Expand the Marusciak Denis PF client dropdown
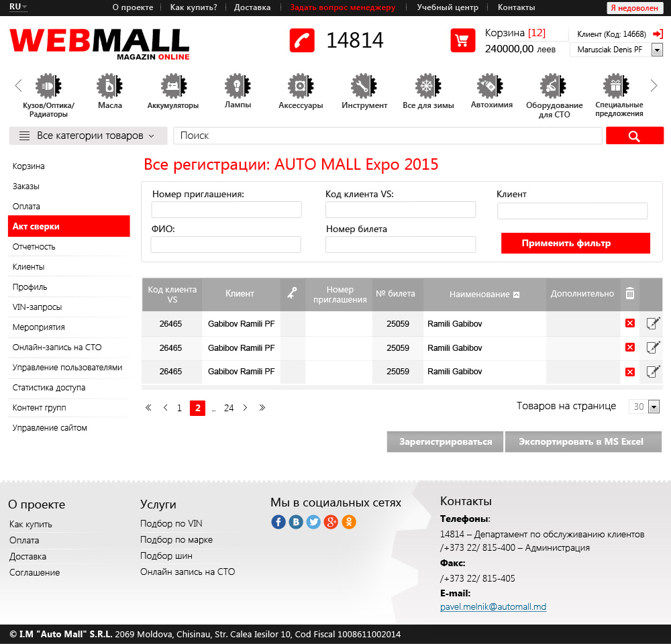 [657, 50]
